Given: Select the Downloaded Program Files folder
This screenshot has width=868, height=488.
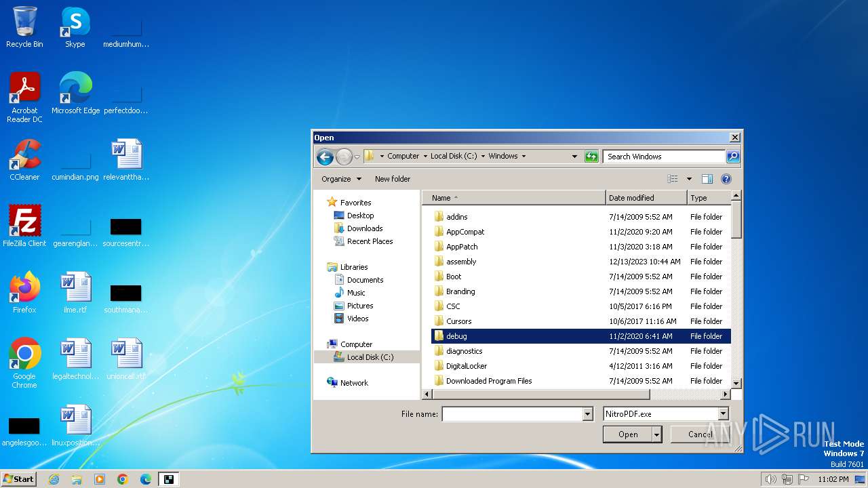Looking at the screenshot, I should coord(489,381).
